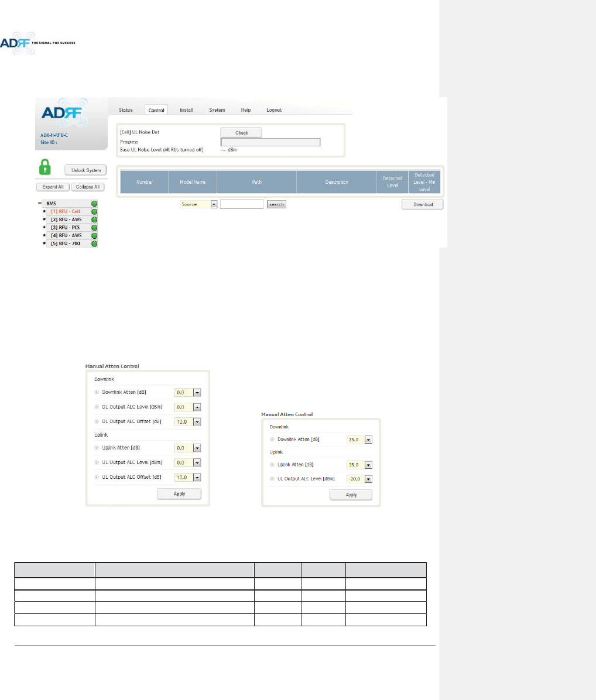Click radio bullet beside DL Output ALC Offset
The height and width of the screenshot is (700, 596).
[x=97, y=422]
